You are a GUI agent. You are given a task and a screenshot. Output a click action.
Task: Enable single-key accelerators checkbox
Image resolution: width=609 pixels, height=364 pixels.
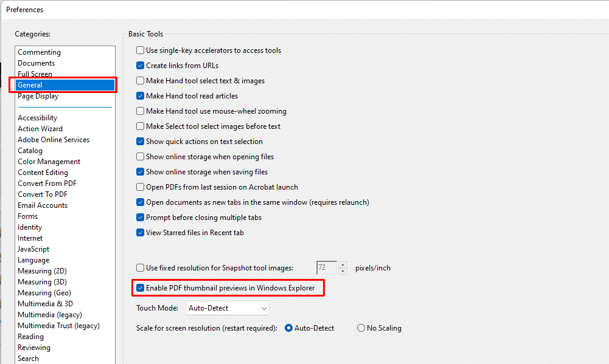pyautogui.click(x=141, y=50)
